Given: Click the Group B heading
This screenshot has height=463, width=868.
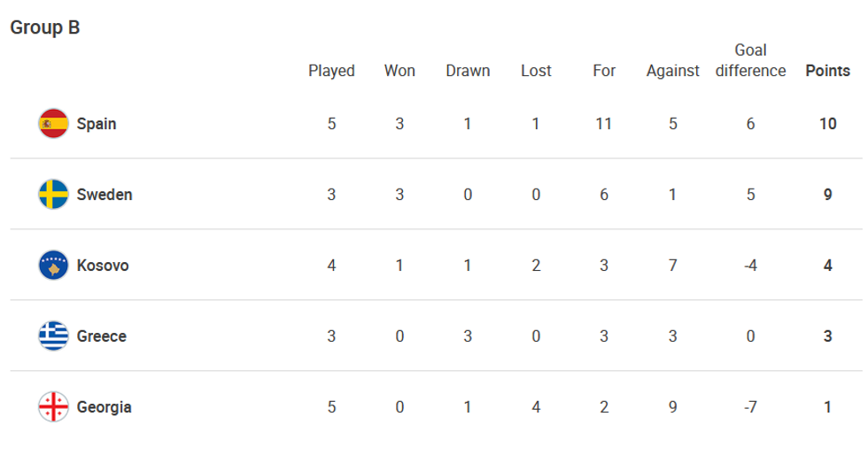Looking at the screenshot, I should pos(45,27).
